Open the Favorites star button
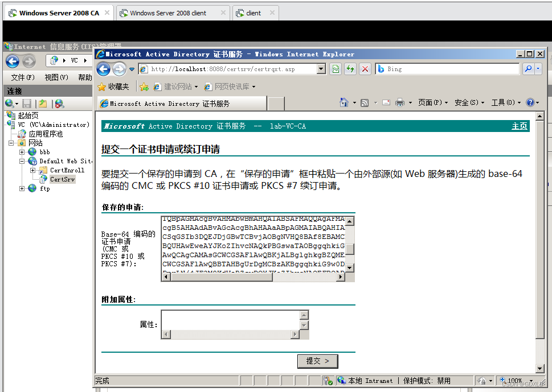This screenshot has width=552, height=392. pyautogui.click(x=113, y=86)
